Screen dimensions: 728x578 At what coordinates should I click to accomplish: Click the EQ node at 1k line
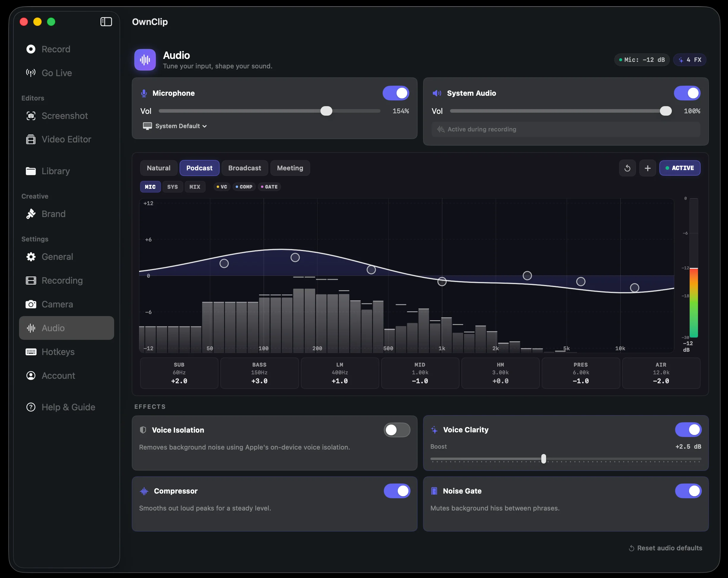442,281
